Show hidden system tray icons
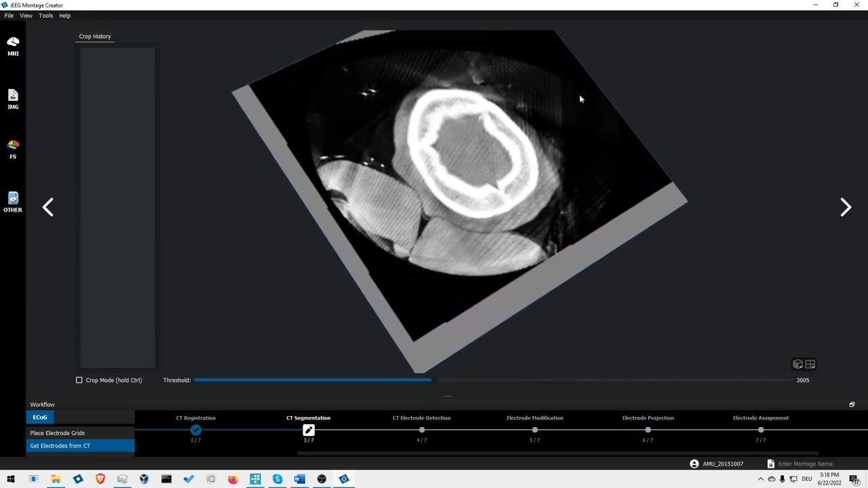Viewport: 868px width, 488px height. click(760, 479)
